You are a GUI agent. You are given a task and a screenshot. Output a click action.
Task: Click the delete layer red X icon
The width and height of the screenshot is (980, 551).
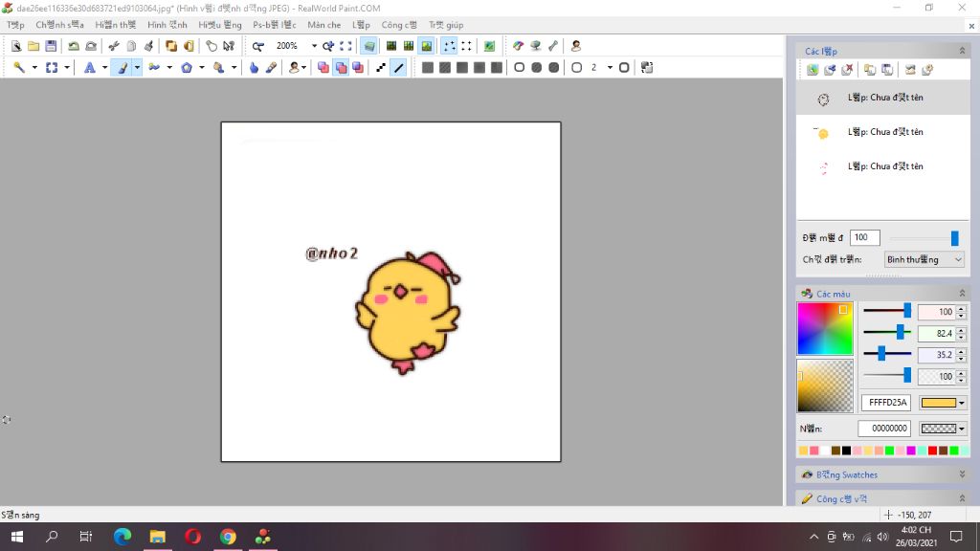coord(847,70)
